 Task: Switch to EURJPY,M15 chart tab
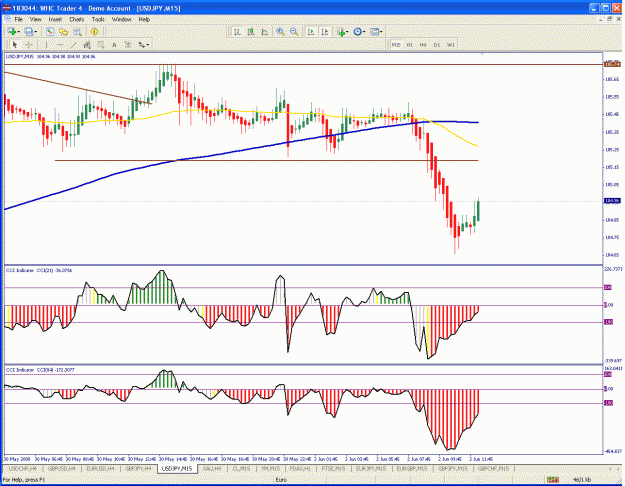[371, 469]
